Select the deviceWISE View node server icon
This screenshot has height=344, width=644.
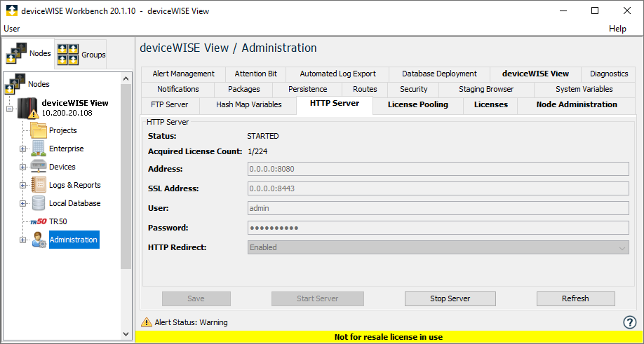pyautogui.click(x=28, y=108)
